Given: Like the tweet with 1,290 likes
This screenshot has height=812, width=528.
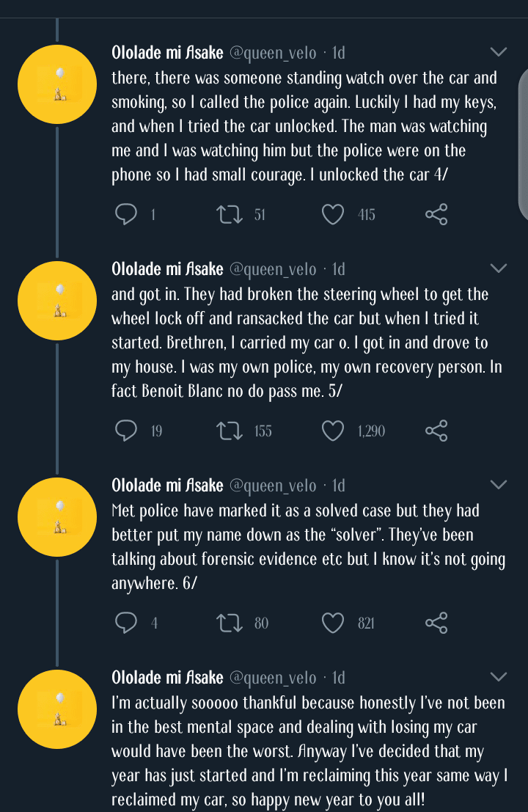Looking at the screenshot, I should pos(333,431).
